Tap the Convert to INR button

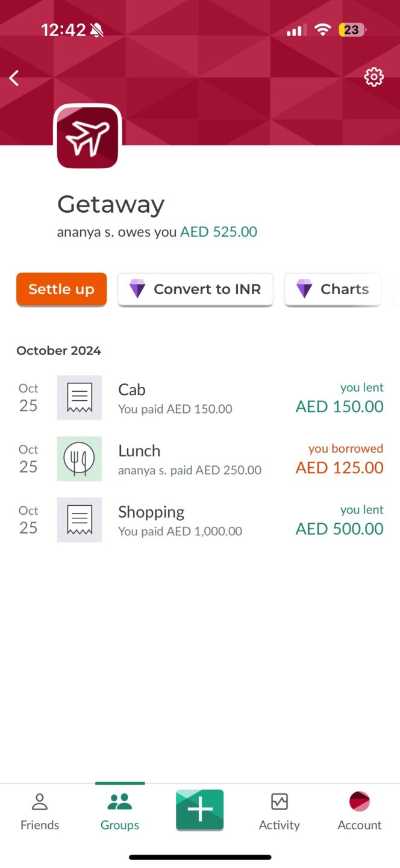(x=195, y=289)
